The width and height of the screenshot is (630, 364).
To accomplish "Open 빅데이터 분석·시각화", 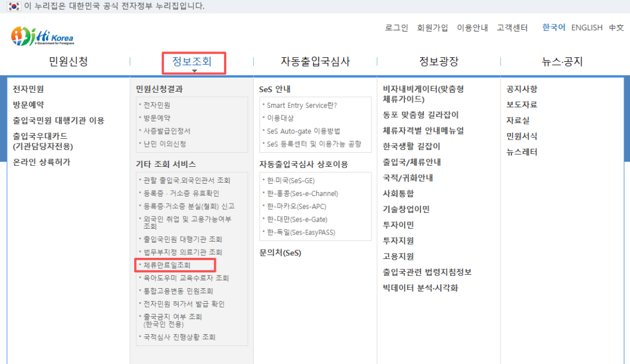I will coord(420,288).
